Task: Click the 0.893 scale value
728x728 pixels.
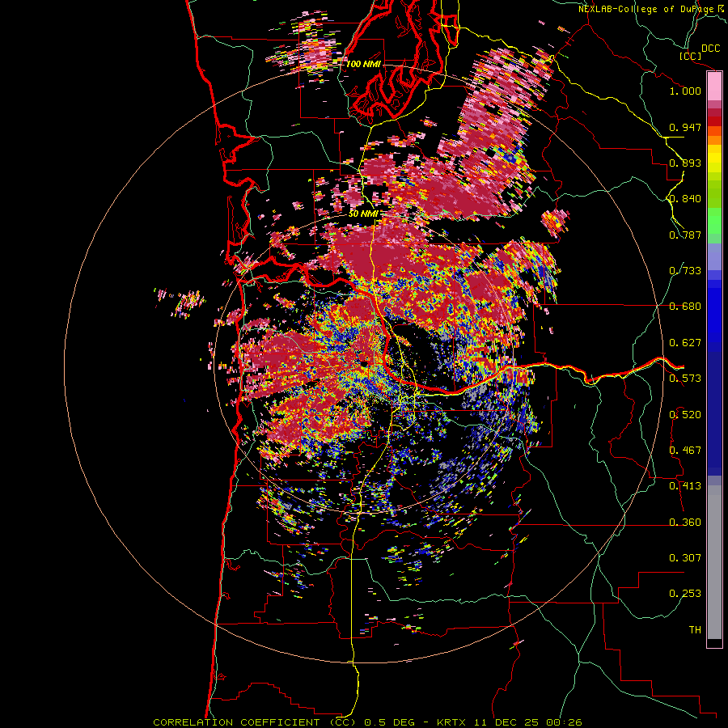Action: [x=685, y=163]
